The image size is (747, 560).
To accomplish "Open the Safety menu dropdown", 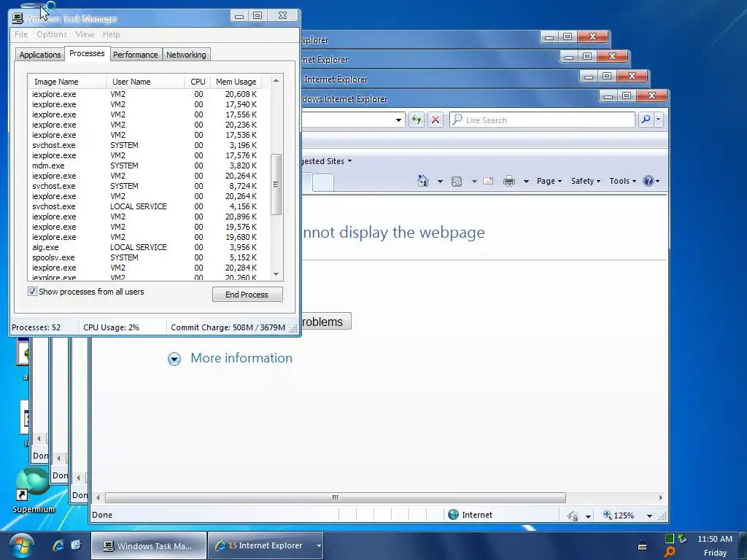I will coord(586,181).
